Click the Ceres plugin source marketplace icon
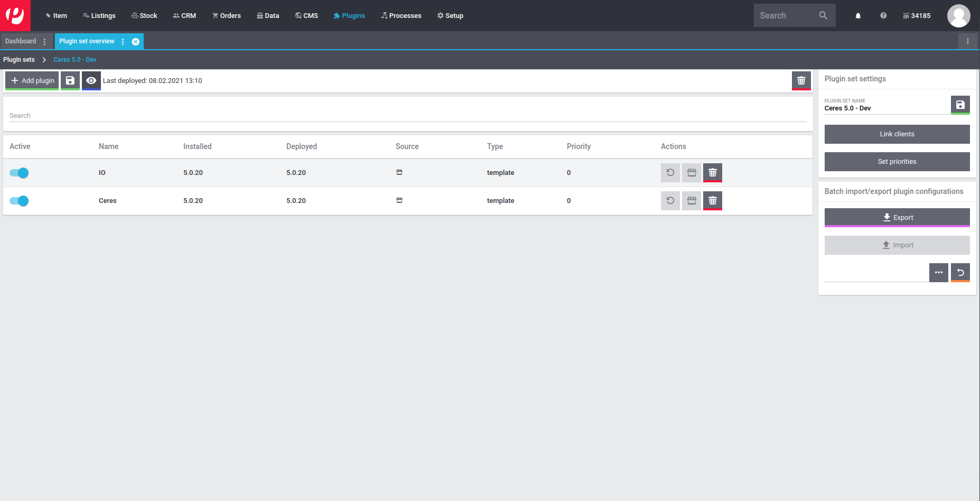980x501 pixels. pyautogui.click(x=399, y=200)
